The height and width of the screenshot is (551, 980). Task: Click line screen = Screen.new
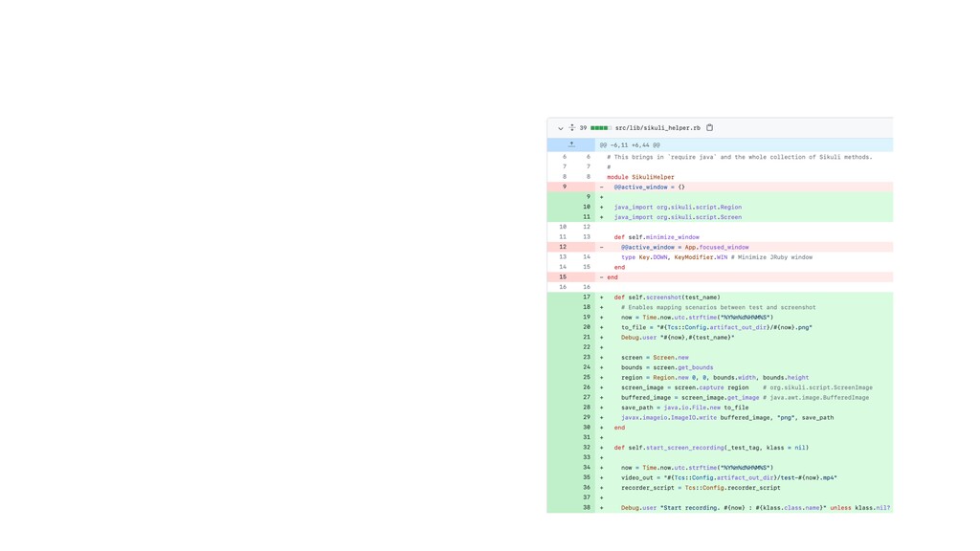(655, 358)
